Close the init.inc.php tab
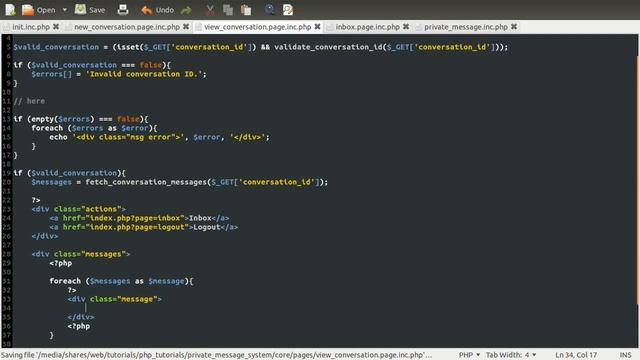The width and height of the screenshot is (640, 360). click(x=56, y=27)
